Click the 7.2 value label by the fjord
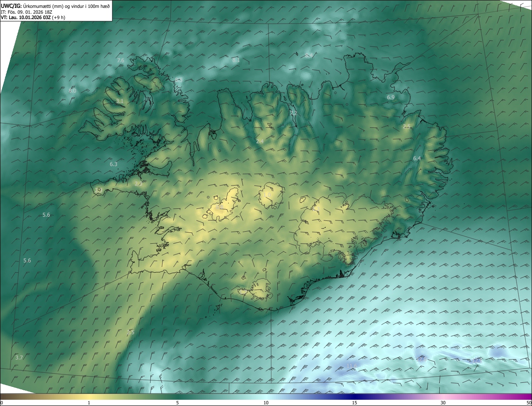 point(293,113)
